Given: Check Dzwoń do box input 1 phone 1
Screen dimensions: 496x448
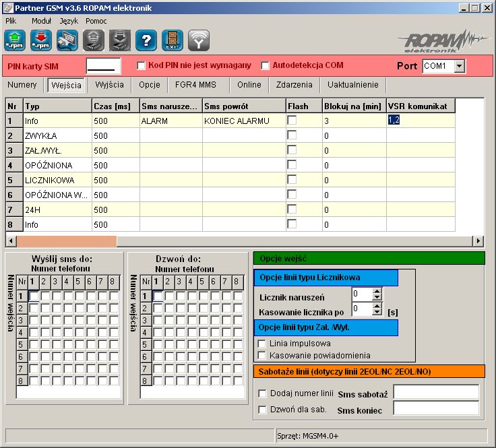Looking at the screenshot, I should coord(158,296).
